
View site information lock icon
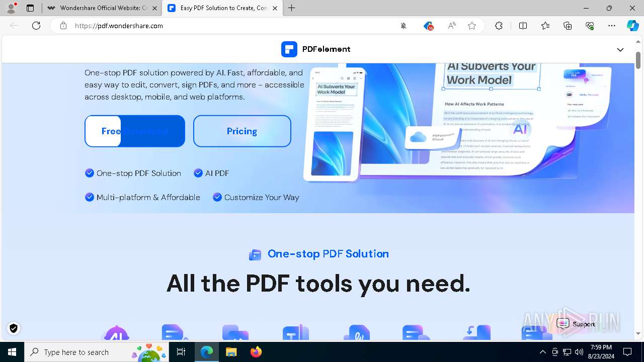tap(63, 26)
